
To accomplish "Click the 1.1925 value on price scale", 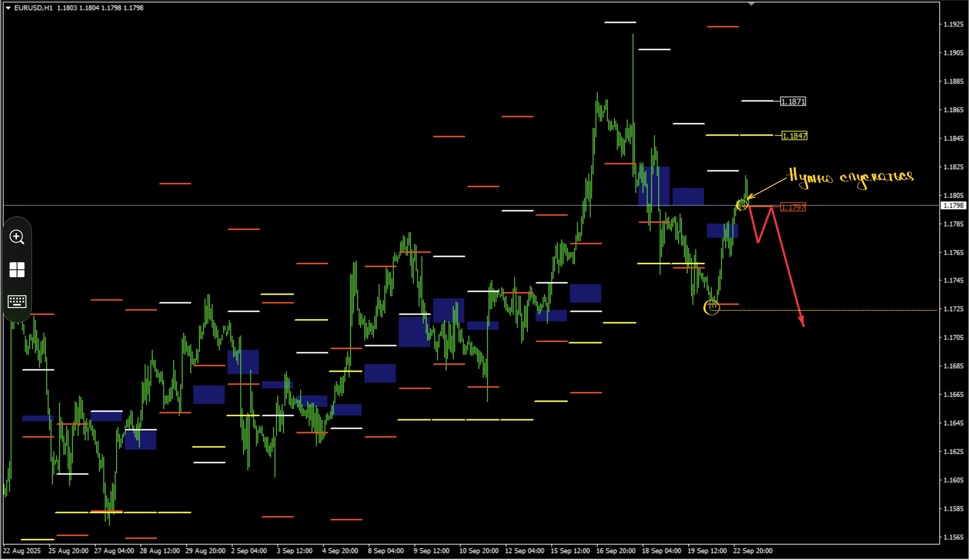I will 953,24.
